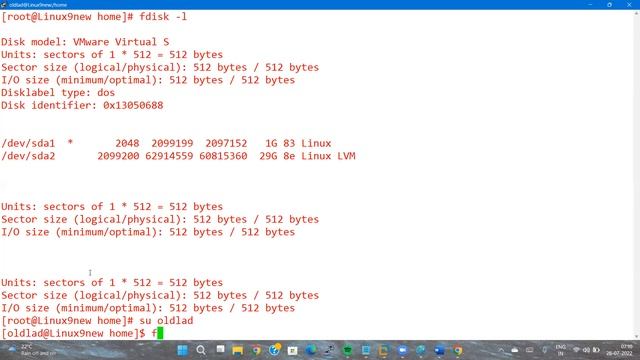Click sector count '2097152' value
The height and width of the screenshot is (360, 640).
[226, 143]
